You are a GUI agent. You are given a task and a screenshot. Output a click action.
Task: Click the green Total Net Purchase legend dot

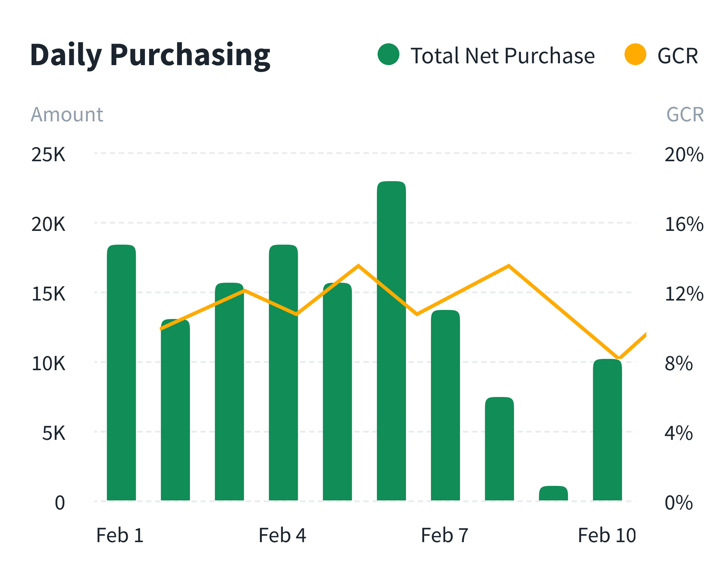[389, 54]
